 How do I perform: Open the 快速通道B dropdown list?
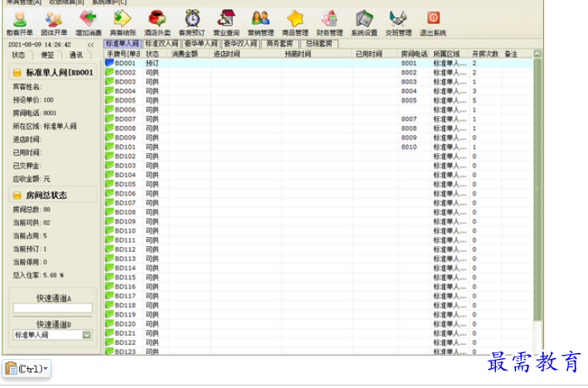[x=87, y=335]
